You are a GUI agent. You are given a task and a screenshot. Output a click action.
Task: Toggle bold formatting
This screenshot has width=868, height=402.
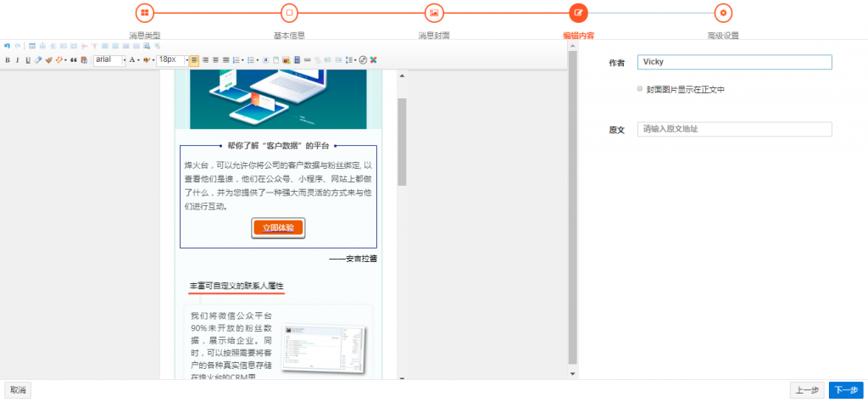(7, 60)
